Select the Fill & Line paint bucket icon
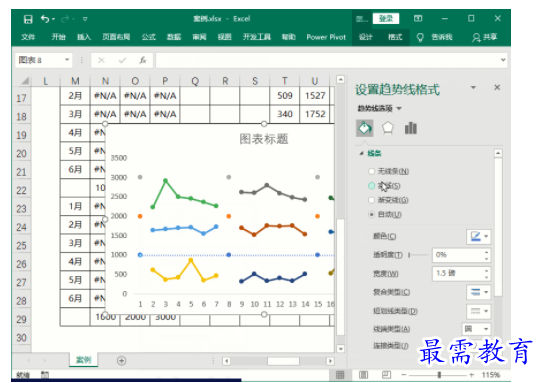Screen dimensions: 541x383 click(365, 128)
